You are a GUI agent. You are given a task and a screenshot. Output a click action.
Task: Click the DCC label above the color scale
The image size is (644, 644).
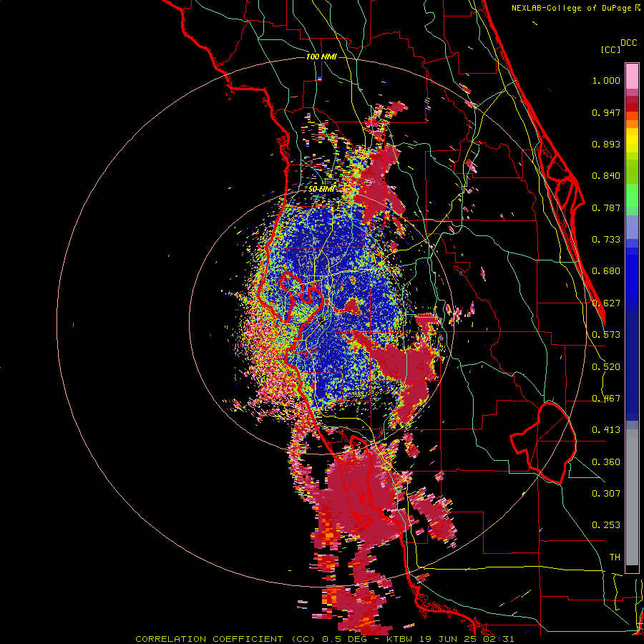629,43
